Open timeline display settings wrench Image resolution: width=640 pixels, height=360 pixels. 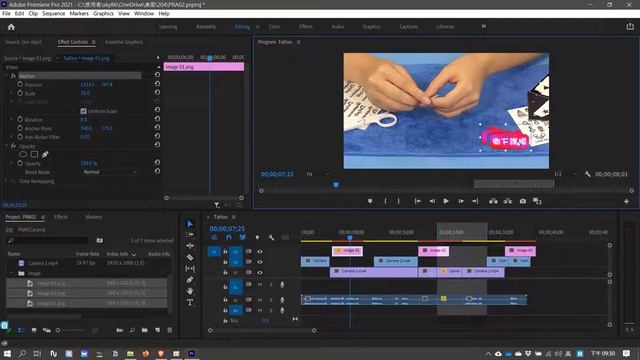(x=271, y=238)
